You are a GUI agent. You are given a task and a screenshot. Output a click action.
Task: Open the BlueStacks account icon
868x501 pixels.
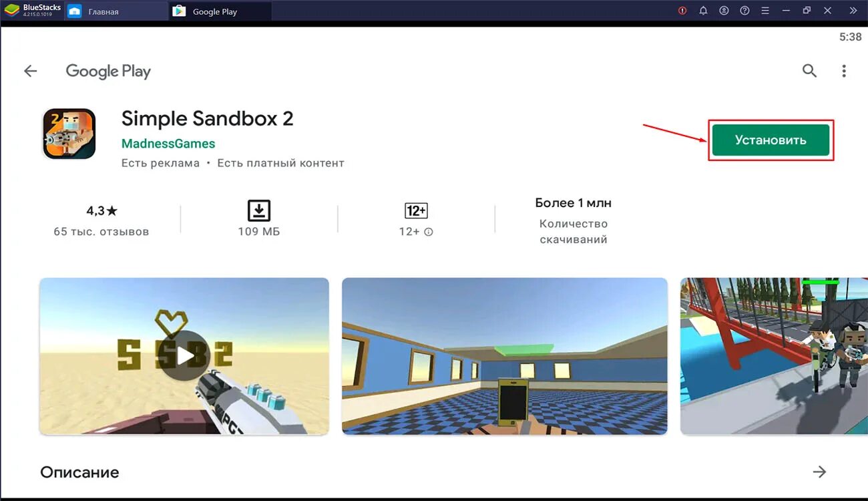(x=724, y=10)
